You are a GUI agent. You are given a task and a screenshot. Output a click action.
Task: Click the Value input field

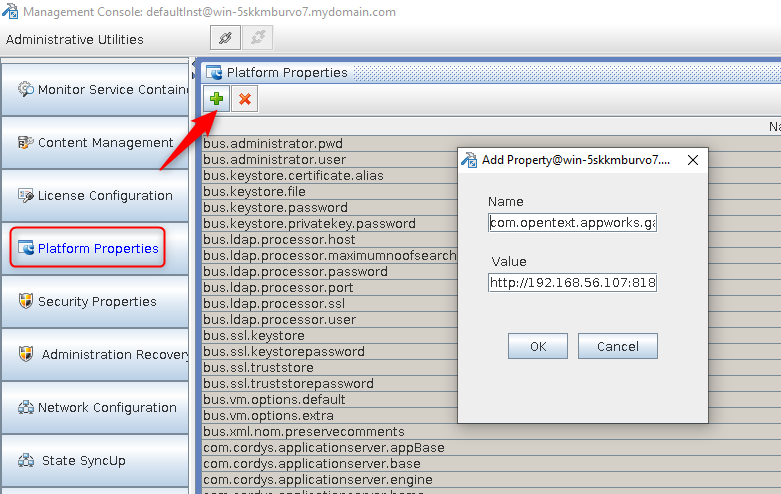[572, 283]
